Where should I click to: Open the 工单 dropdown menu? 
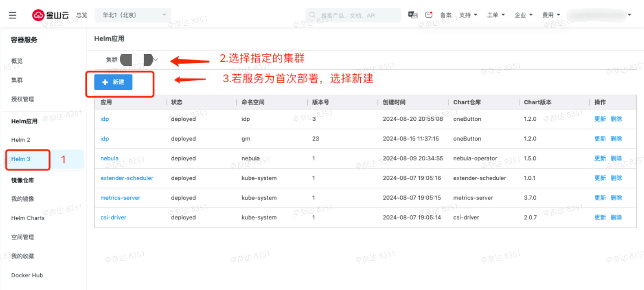click(496, 15)
